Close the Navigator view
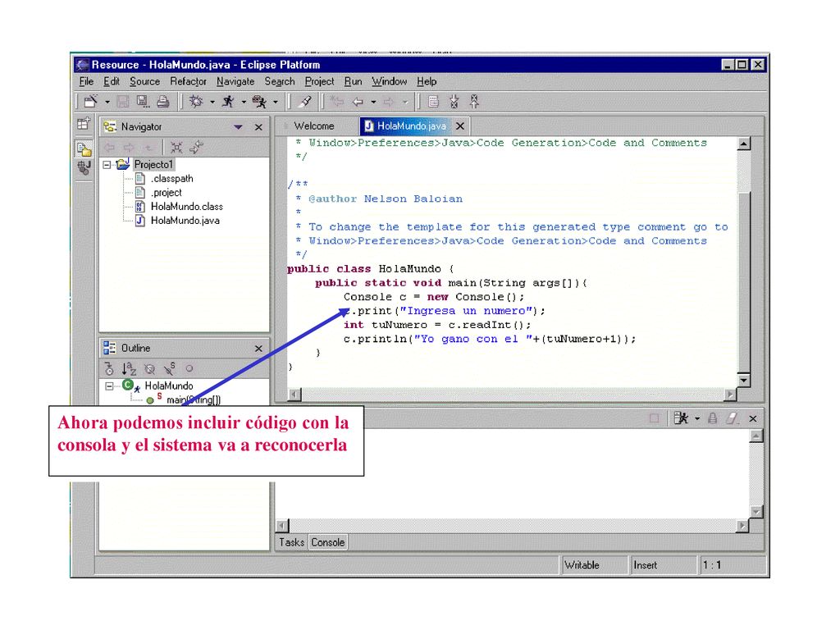 click(x=258, y=127)
